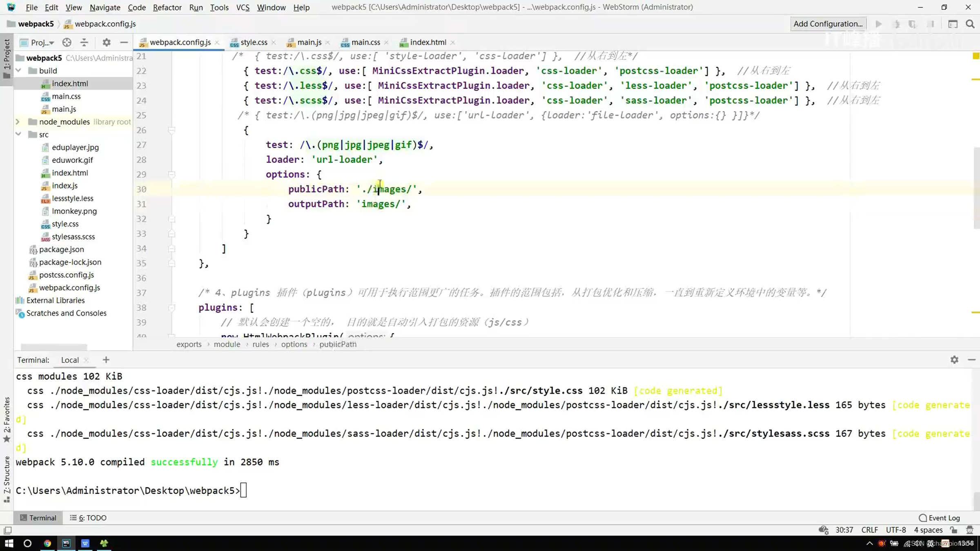Viewport: 980px width, 551px height.
Task: Open indent 4 spaces selector
Action: 928,530
